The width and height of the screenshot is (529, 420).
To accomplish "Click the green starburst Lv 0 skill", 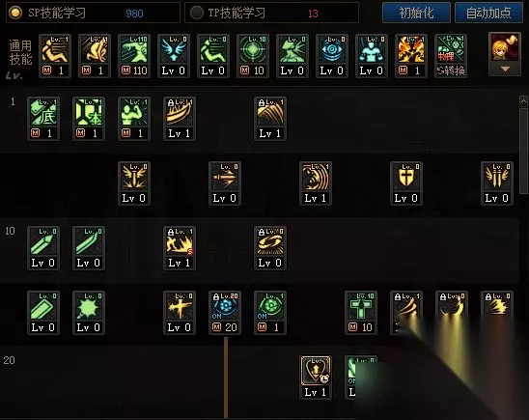I will coord(89,313).
